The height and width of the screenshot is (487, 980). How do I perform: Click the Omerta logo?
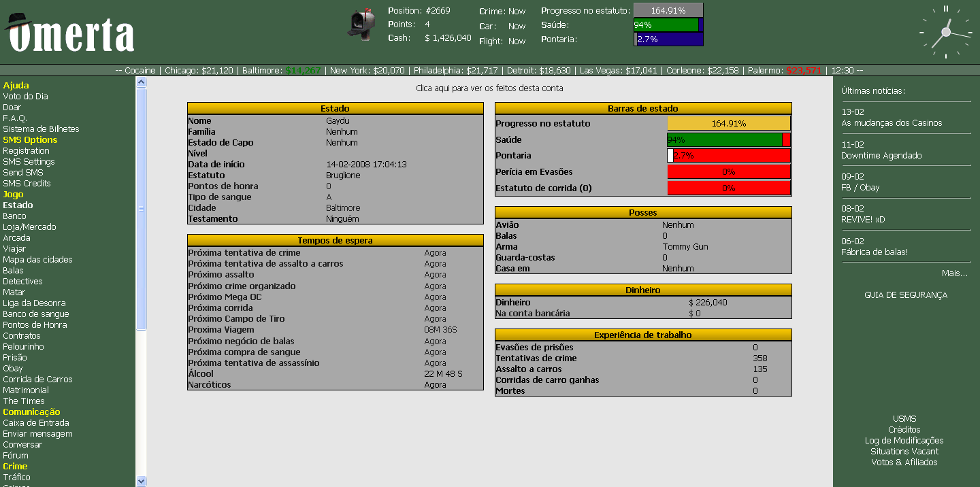(69, 33)
